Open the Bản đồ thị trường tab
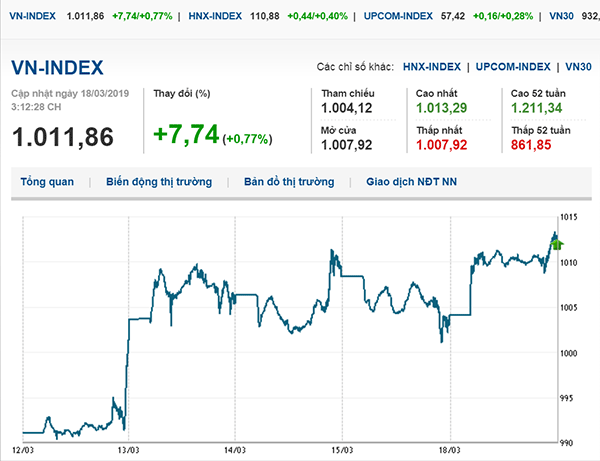Screen dimensions: 600x461 pyautogui.click(x=289, y=182)
